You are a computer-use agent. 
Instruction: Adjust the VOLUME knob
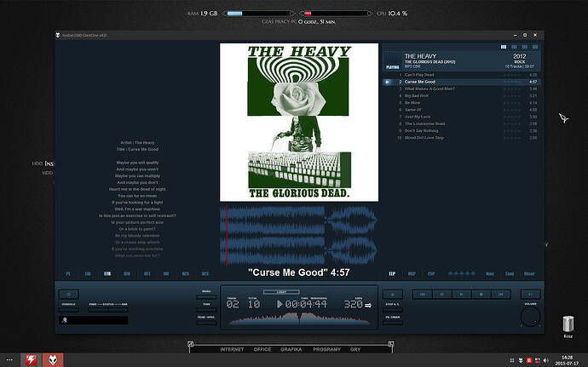(x=530, y=317)
